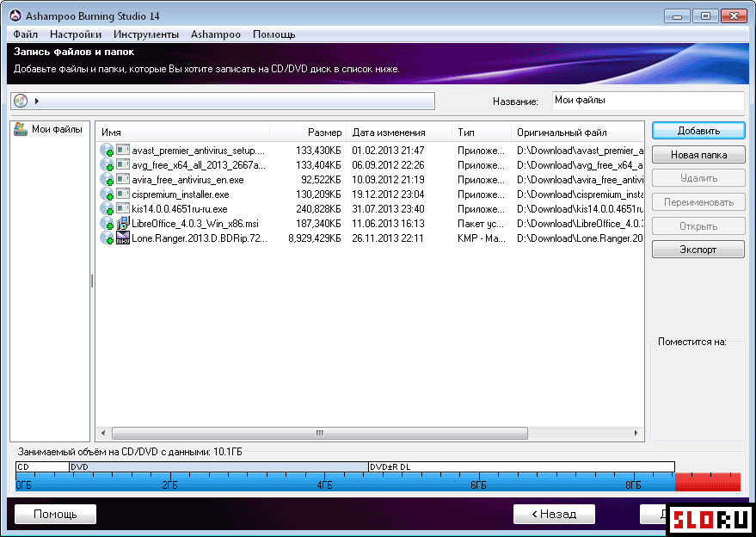
Task: Click the disc-add icon of Lone.Ranger.2013 row
Action: (107, 238)
